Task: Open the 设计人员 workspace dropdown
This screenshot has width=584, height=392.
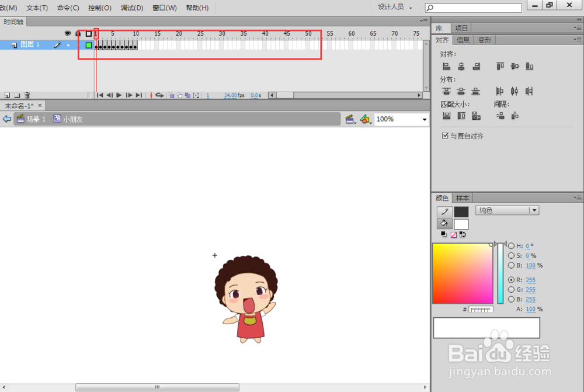Action: point(395,8)
